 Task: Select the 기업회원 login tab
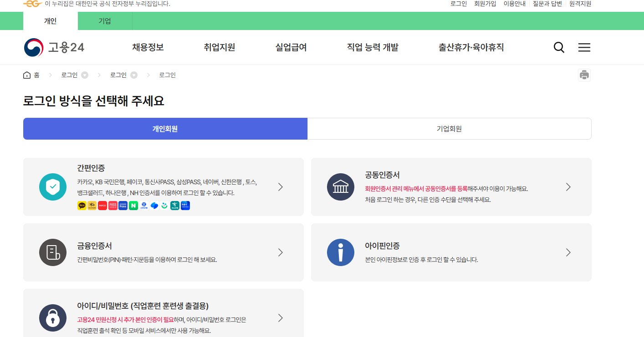pos(449,129)
